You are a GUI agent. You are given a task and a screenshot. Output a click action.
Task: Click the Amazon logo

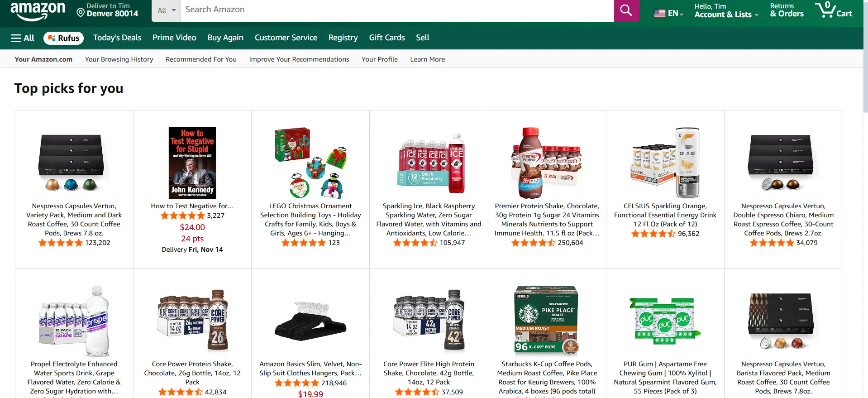[x=38, y=10]
